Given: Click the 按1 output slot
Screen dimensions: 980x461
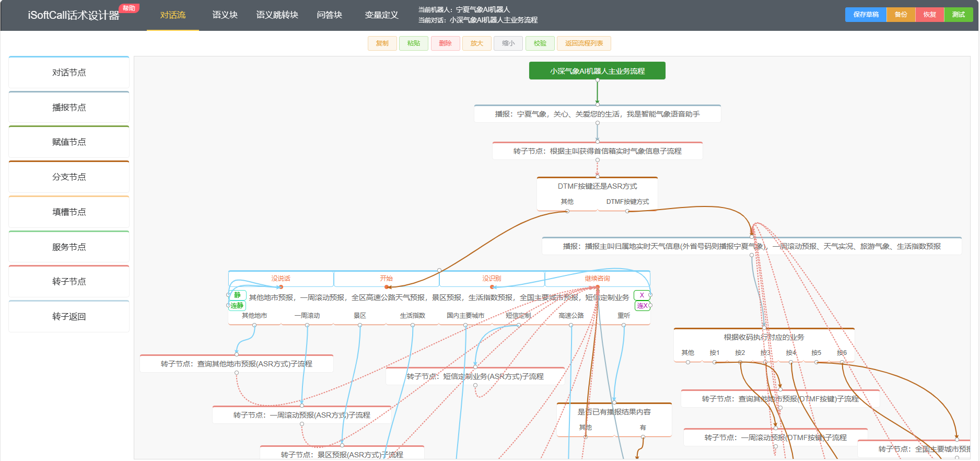Looking at the screenshot, I should (x=715, y=353).
